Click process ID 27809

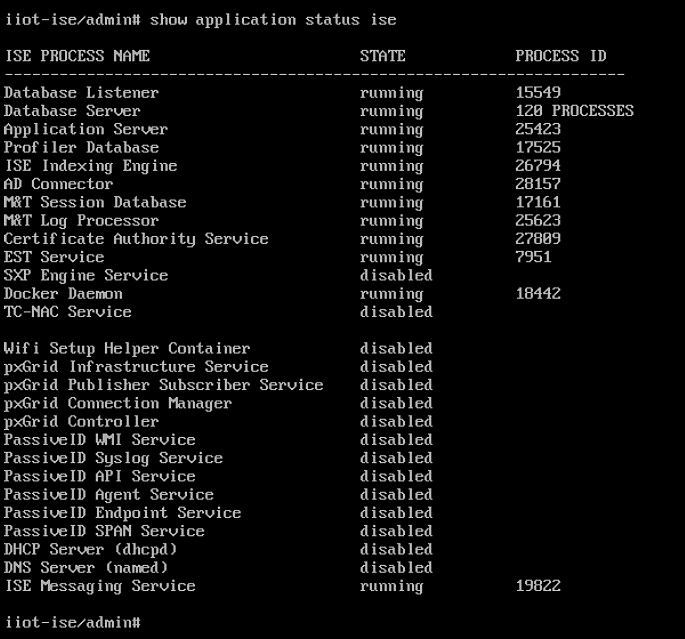538,239
